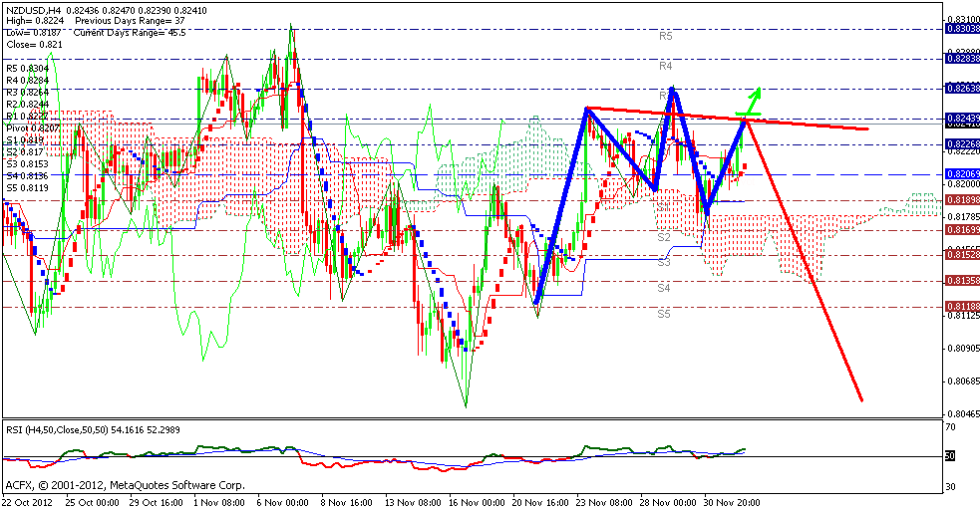Click the RSI 50 level marker
Image resolution: width=980 pixels, height=510 pixels.
tap(951, 456)
